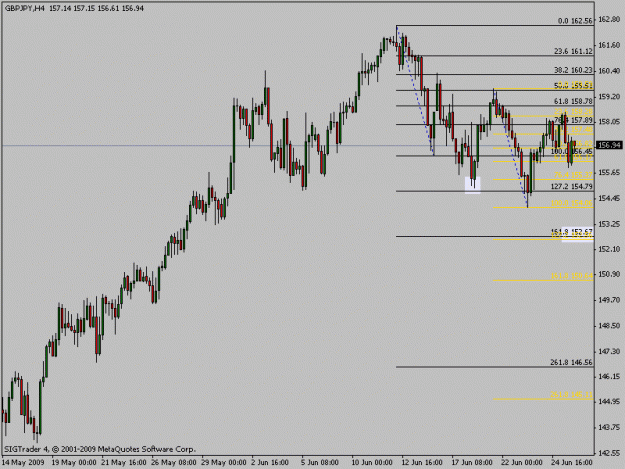Image resolution: width=625 pixels, height=469 pixels.
Task: Click the '17 Jun 08:00' time axis label
Action: click(472, 463)
